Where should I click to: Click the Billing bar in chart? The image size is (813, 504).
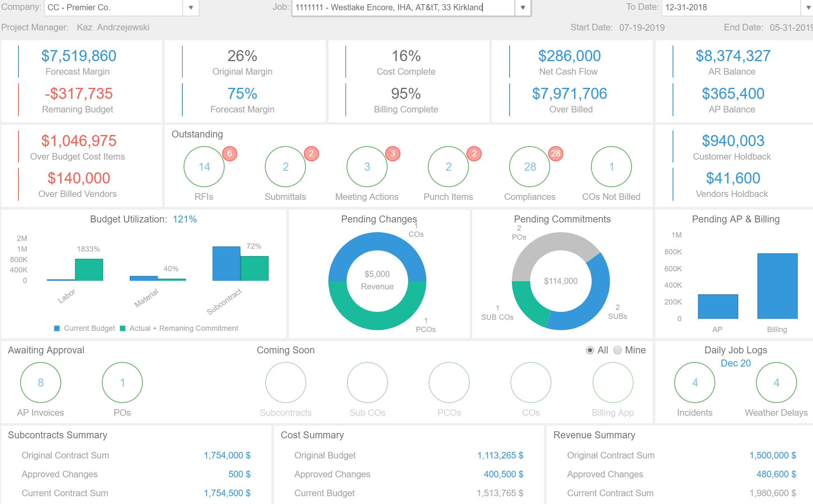coord(777,286)
